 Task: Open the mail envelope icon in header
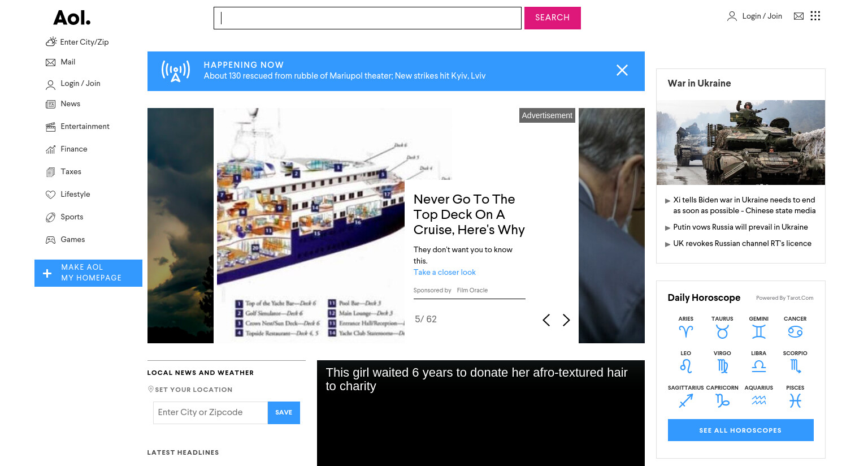798,16
